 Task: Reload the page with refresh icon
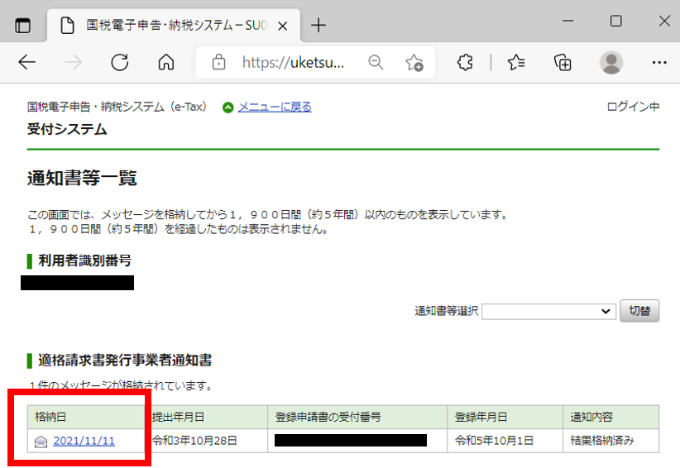[x=120, y=62]
